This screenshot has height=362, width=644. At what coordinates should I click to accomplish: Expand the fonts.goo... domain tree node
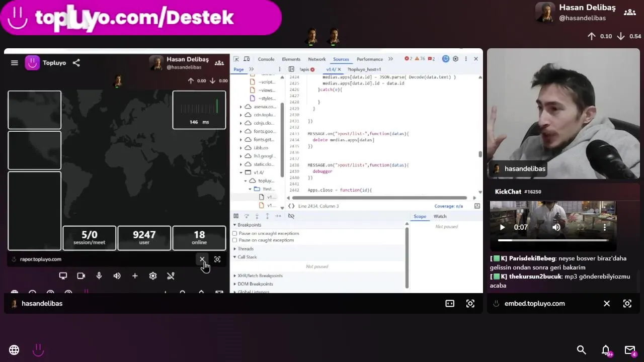point(240,131)
